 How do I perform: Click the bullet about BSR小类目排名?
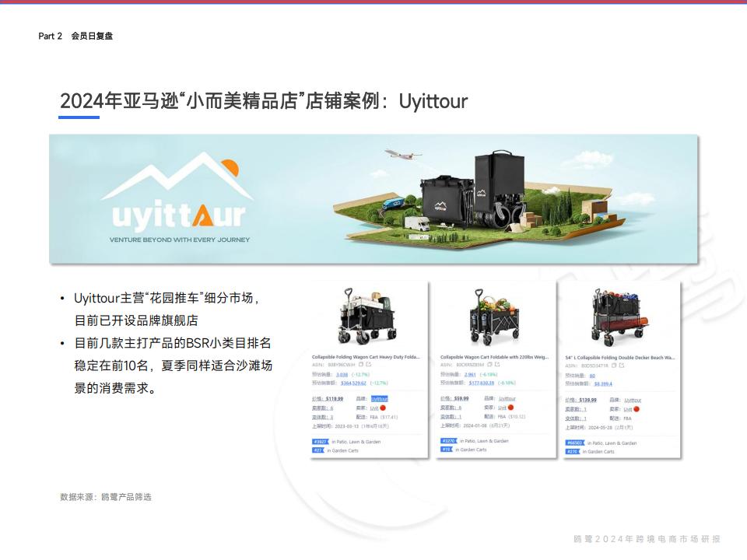(174, 366)
